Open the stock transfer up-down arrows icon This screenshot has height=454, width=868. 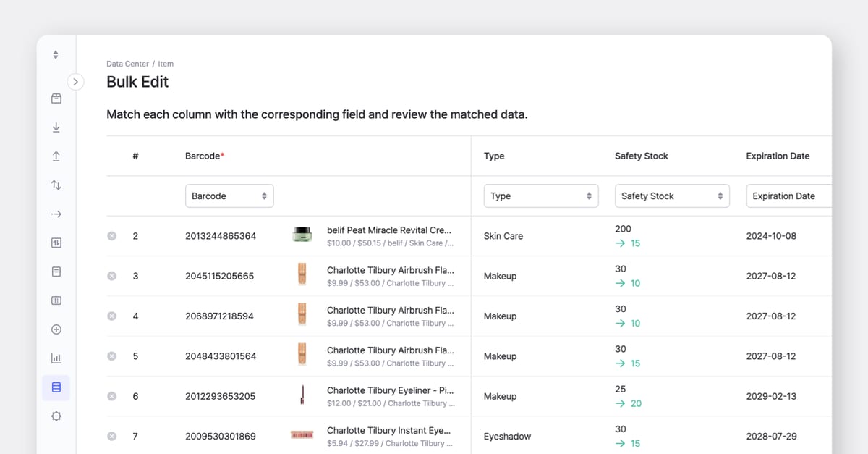pyautogui.click(x=56, y=185)
